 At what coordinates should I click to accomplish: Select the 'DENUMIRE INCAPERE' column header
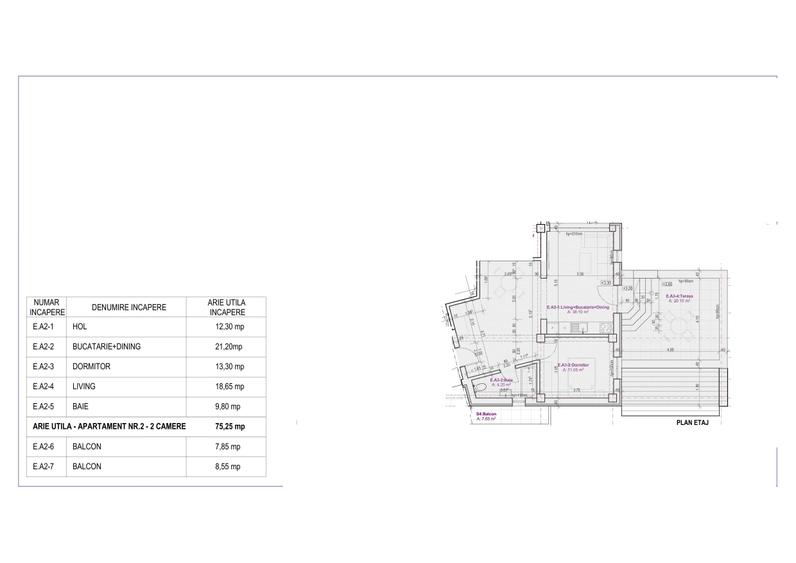pos(128,307)
